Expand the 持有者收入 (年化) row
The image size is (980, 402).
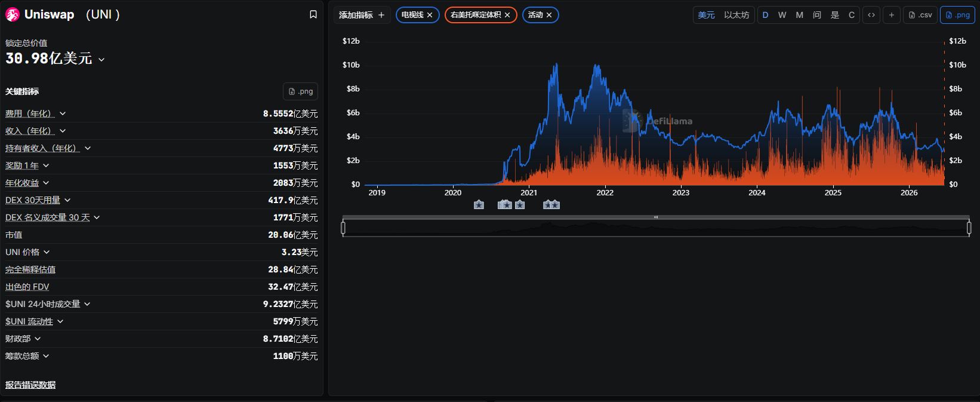[88, 148]
